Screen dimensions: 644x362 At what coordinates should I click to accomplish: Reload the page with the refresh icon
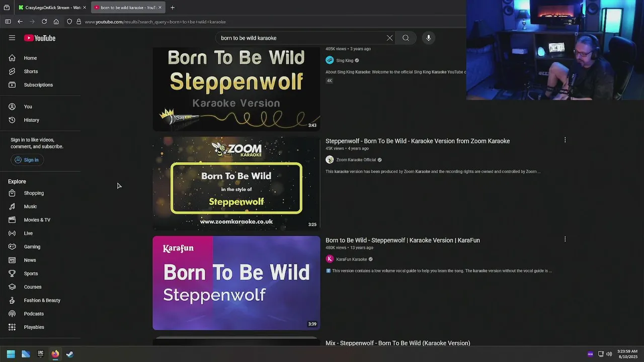[x=44, y=22]
